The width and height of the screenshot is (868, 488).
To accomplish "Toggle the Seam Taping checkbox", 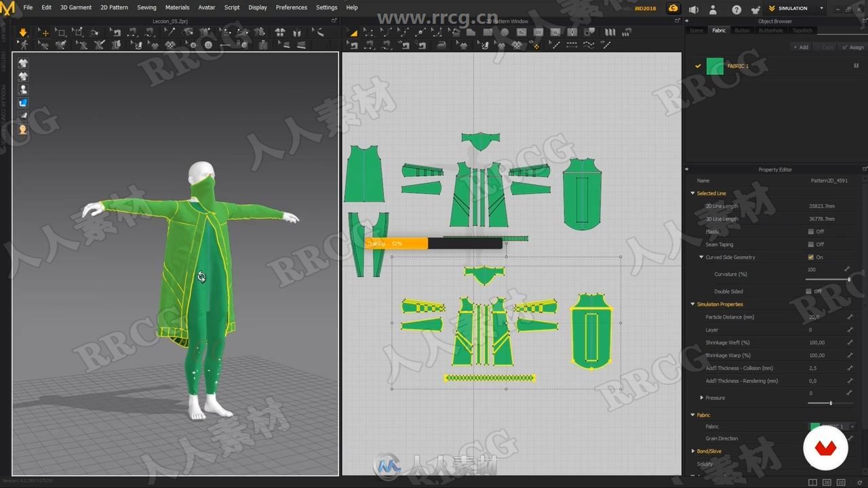I will 810,244.
